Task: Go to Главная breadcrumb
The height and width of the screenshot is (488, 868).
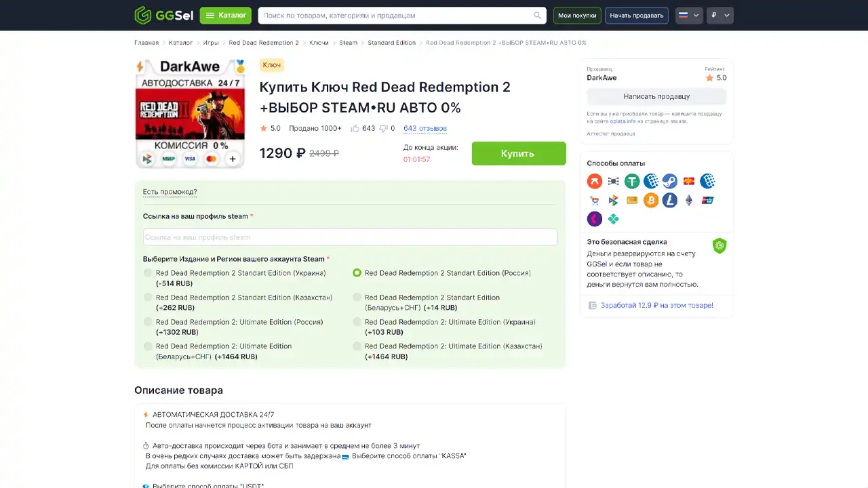Action: [146, 43]
